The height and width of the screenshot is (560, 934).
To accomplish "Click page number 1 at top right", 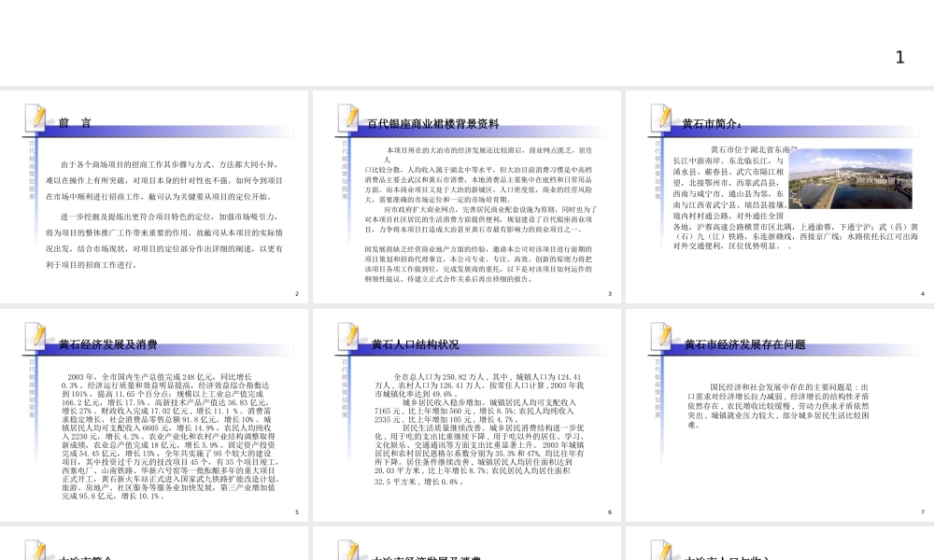I will 900,57.
